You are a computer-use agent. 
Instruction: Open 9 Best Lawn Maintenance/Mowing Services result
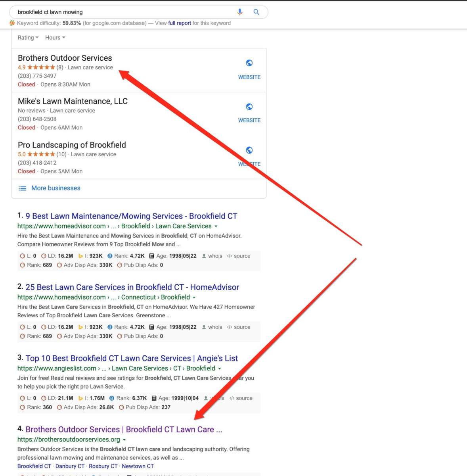click(x=131, y=216)
